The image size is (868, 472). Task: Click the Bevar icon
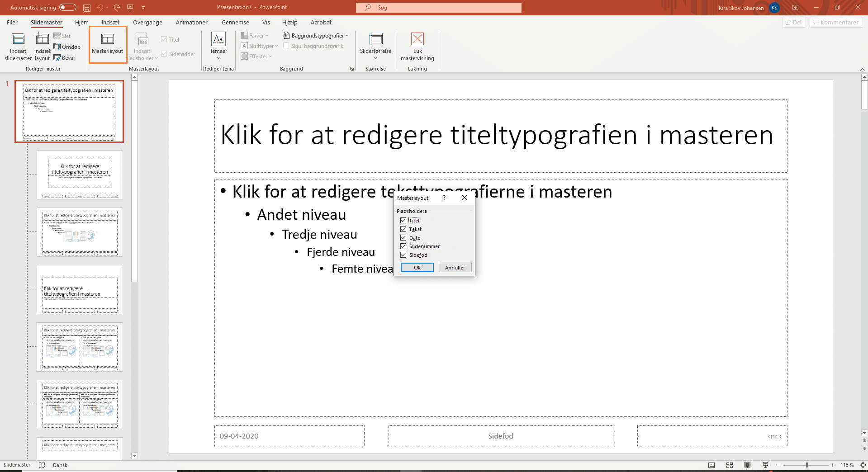pyautogui.click(x=65, y=57)
